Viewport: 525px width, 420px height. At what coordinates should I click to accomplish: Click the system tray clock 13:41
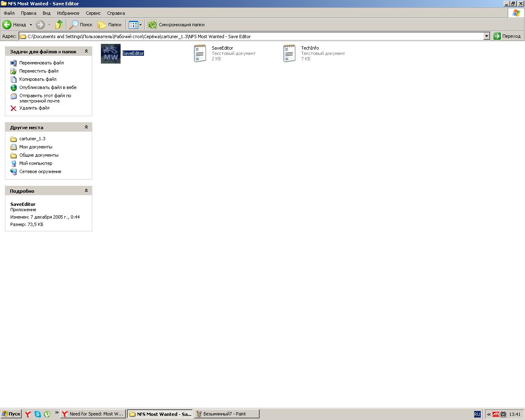click(x=515, y=414)
